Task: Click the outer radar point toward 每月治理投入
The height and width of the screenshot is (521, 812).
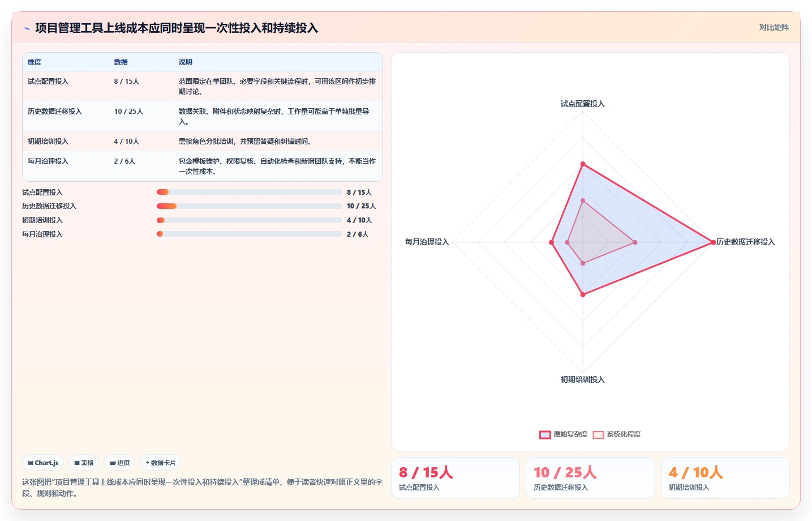Action: coord(551,242)
